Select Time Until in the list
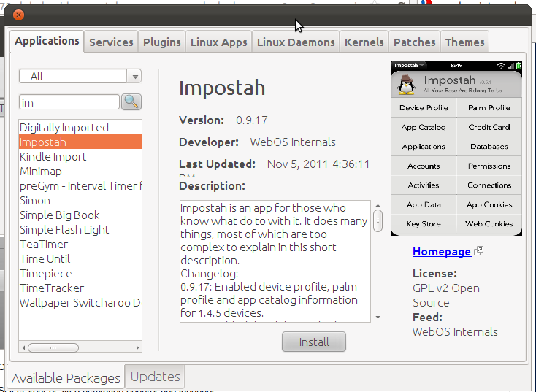The image size is (536, 392). [x=80, y=258]
